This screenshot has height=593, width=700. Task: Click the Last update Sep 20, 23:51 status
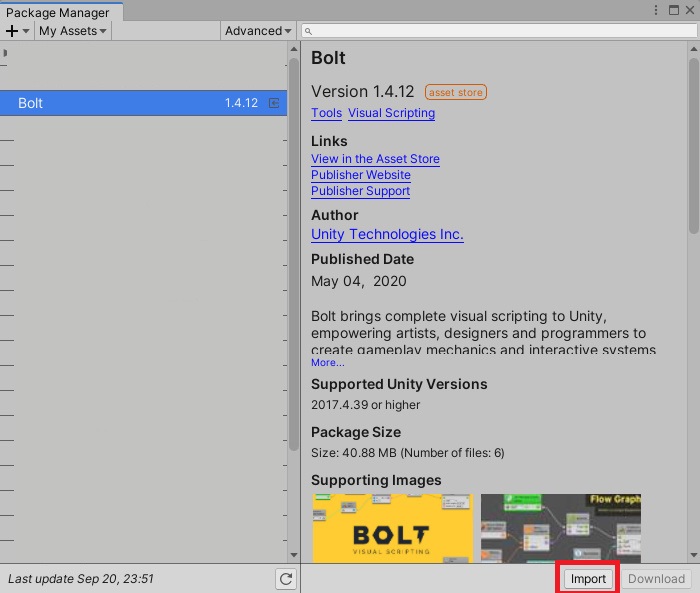coord(81,579)
